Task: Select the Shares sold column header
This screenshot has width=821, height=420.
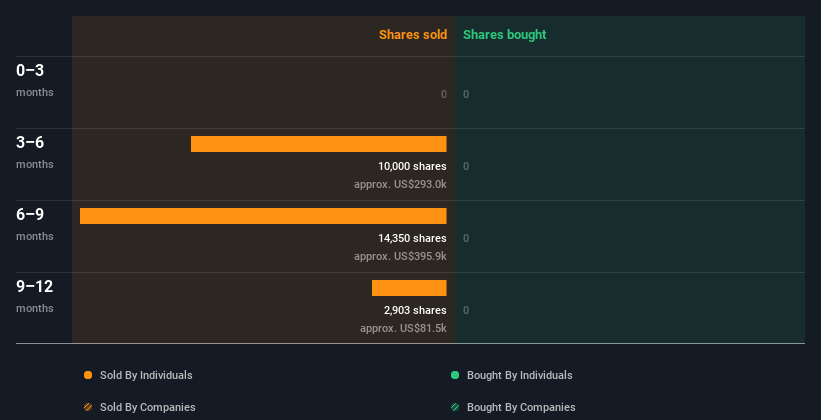Action: coord(413,35)
